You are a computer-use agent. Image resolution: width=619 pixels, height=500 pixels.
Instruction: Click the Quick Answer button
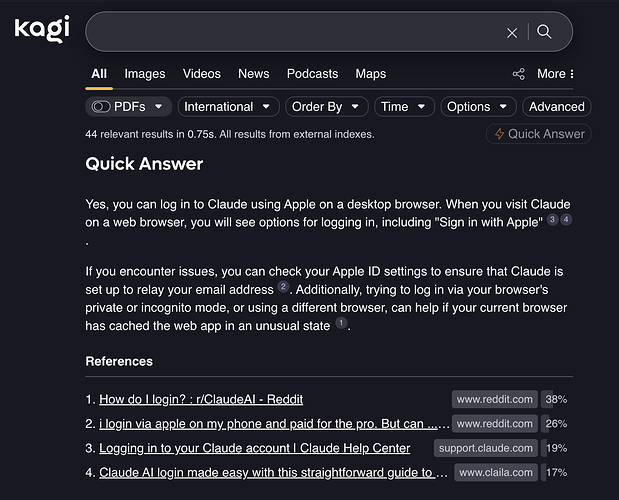(x=538, y=134)
